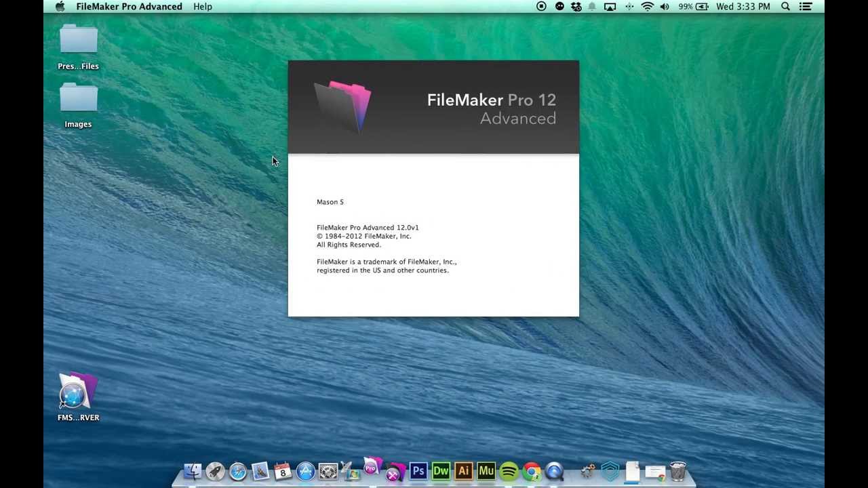The image size is (868, 488).
Task: Open the volume control in menu bar
Action: coord(665,6)
